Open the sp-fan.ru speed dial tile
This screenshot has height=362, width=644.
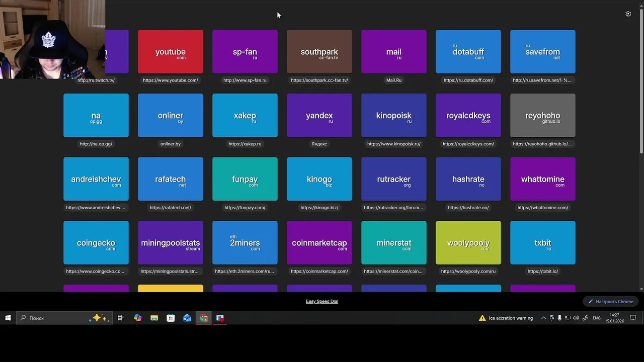coord(245,51)
